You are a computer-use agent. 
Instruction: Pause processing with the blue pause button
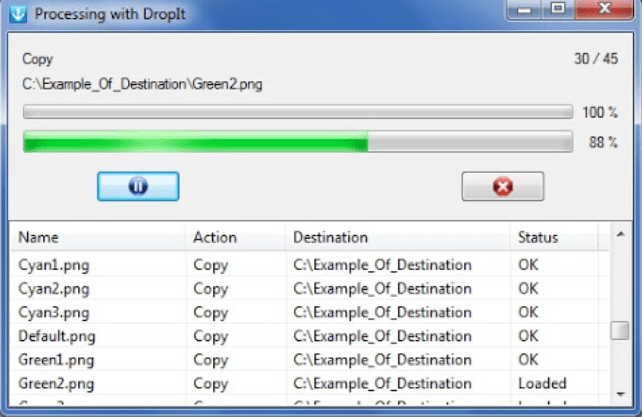click(x=138, y=186)
